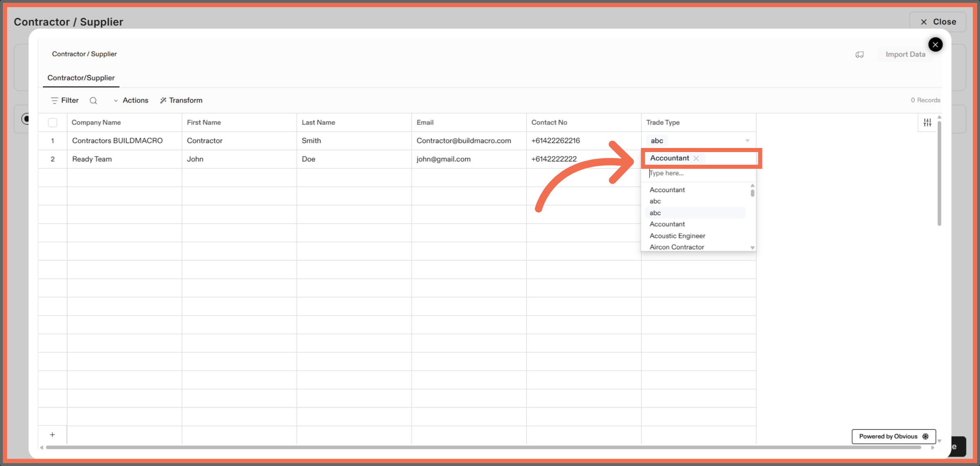Click the Type here search field

694,173
